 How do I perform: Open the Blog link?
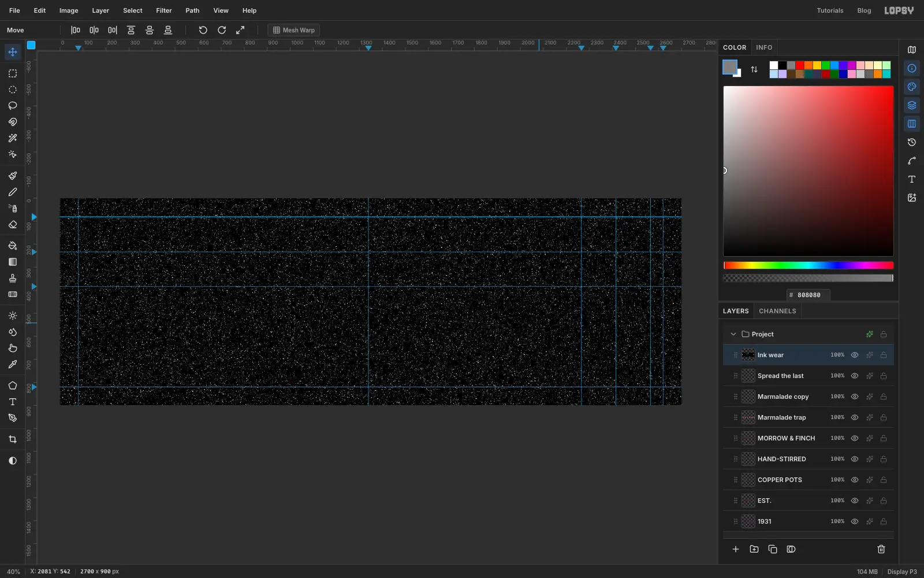click(x=864, y=10)
